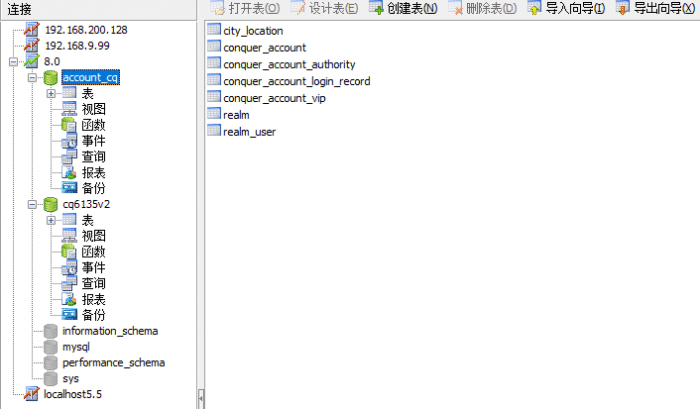This screenshot has height=409, width=700.
Task: Collapse the account_cq database node
Action: tap(32, 77)
